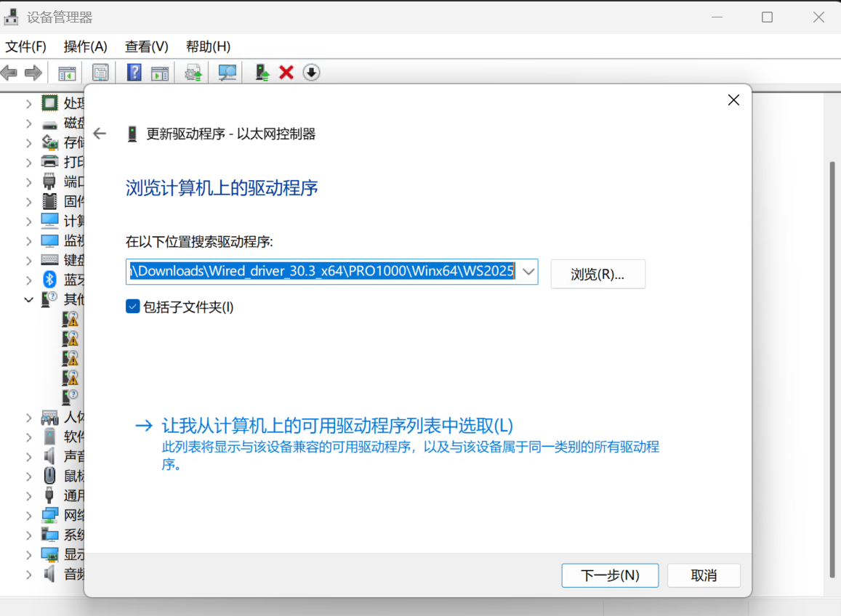
Task: Select the other devices icon for 其他 row
Action: click(x=49, y=299)
